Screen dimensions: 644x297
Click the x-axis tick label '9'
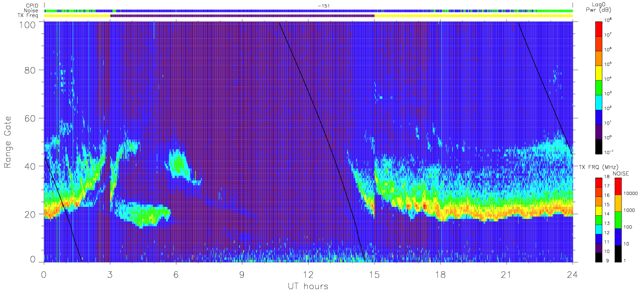(x=242, y=274)
